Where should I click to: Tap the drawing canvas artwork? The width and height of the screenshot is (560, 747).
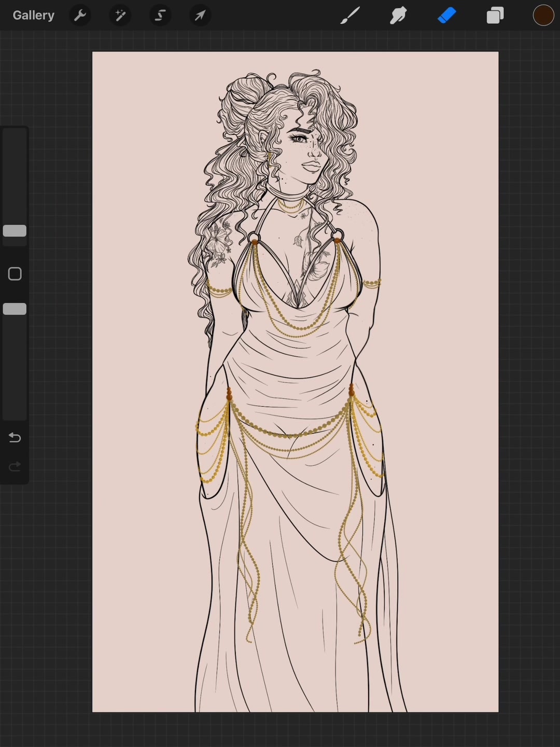[x=295, y=382]
